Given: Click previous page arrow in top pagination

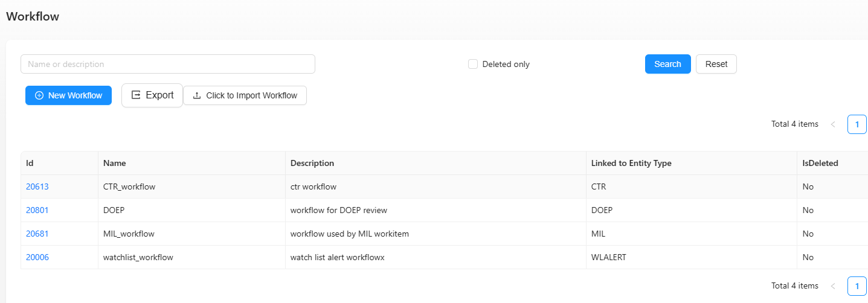Looking at the screenshot, I should coord(833,124).
